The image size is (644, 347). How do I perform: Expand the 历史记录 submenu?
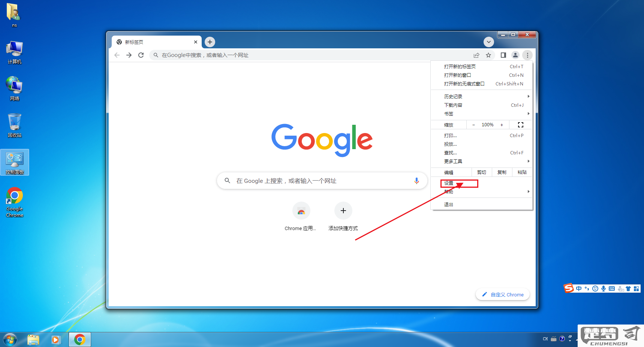pos(482,96)
